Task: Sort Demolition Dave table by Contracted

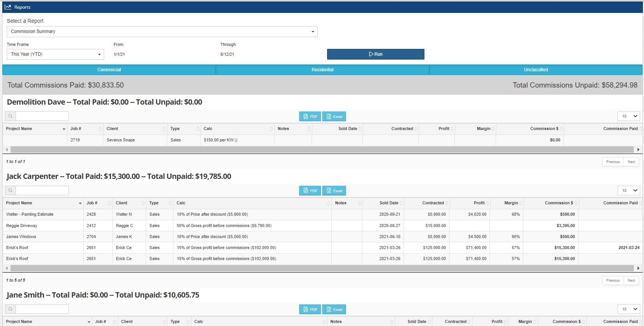Action: (x=390, y=129)
